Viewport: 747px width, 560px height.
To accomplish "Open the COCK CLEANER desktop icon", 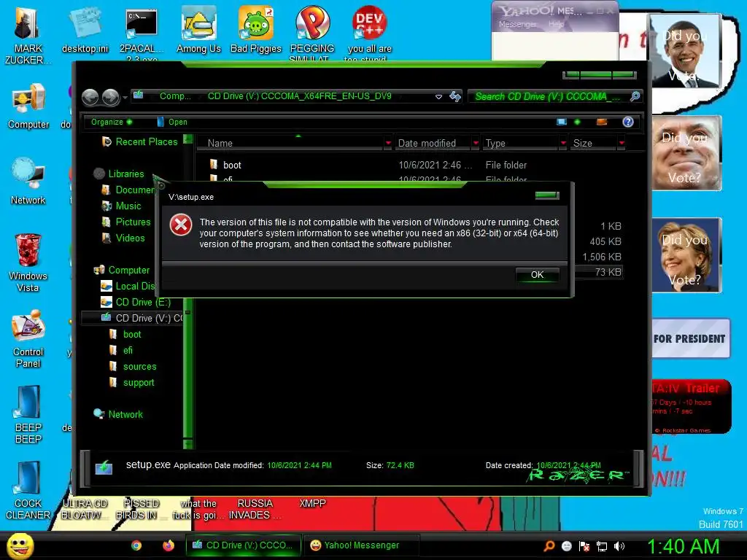I will 28,490.
